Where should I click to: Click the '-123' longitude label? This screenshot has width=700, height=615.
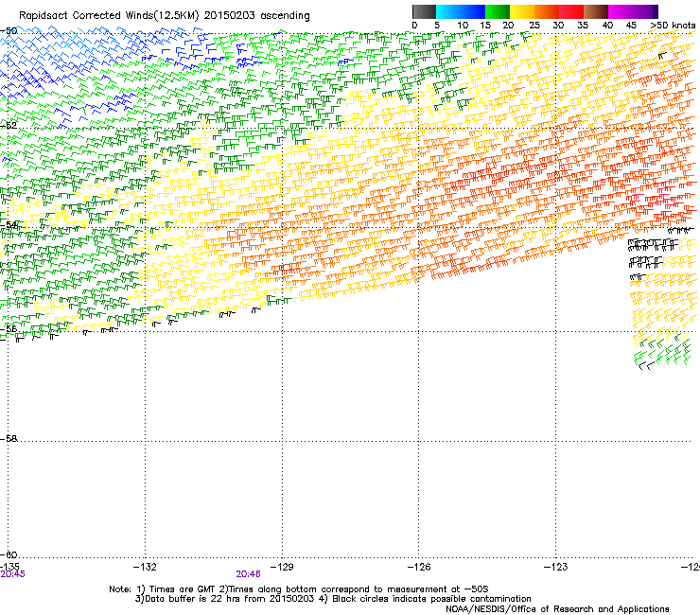(x=556, y=567)
